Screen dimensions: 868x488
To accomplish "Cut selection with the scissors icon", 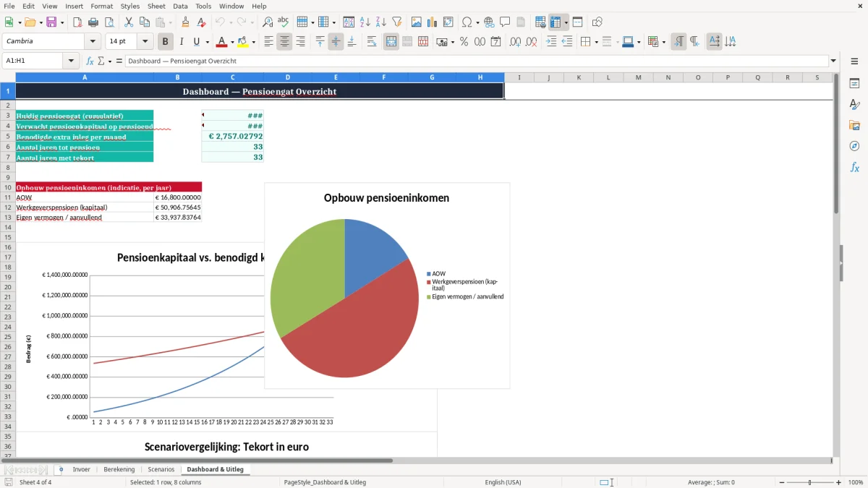I will click(128, 22).
